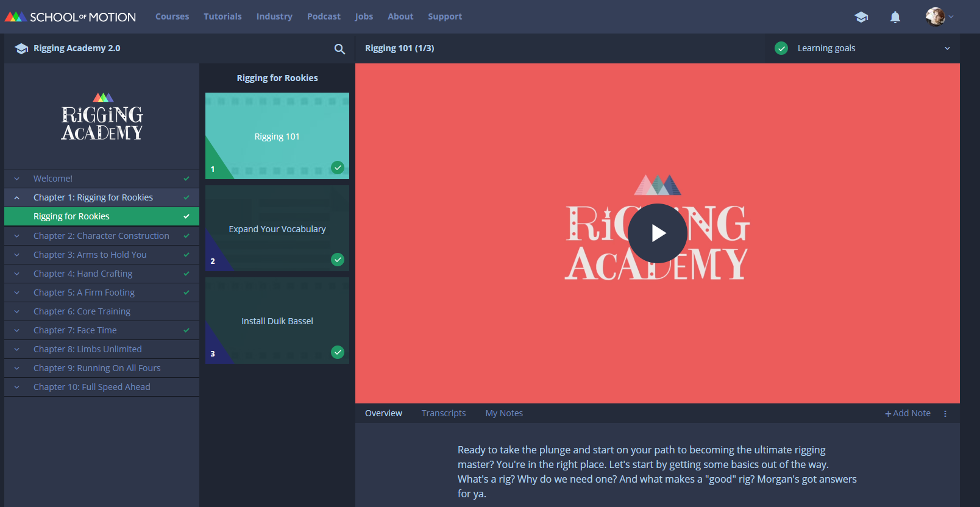980x507 pixels.
Task: Open the user profile avatar
Action: click(935, 16)
